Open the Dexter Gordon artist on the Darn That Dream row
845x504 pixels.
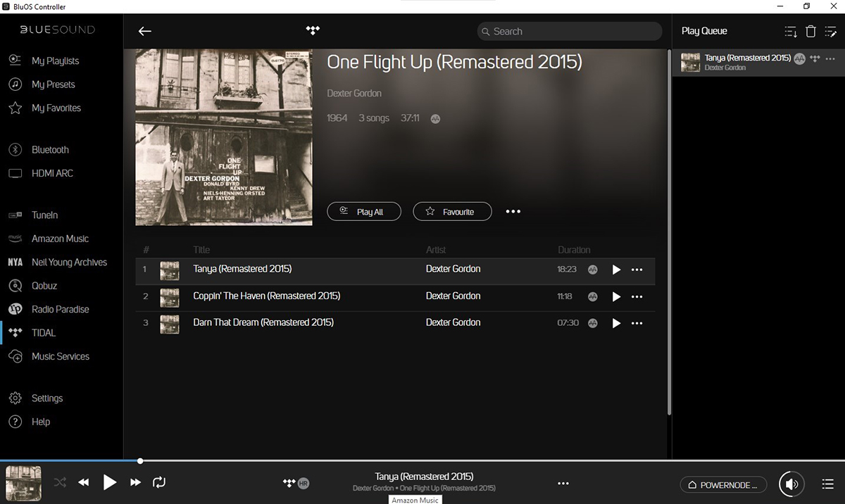pos(453,322)
